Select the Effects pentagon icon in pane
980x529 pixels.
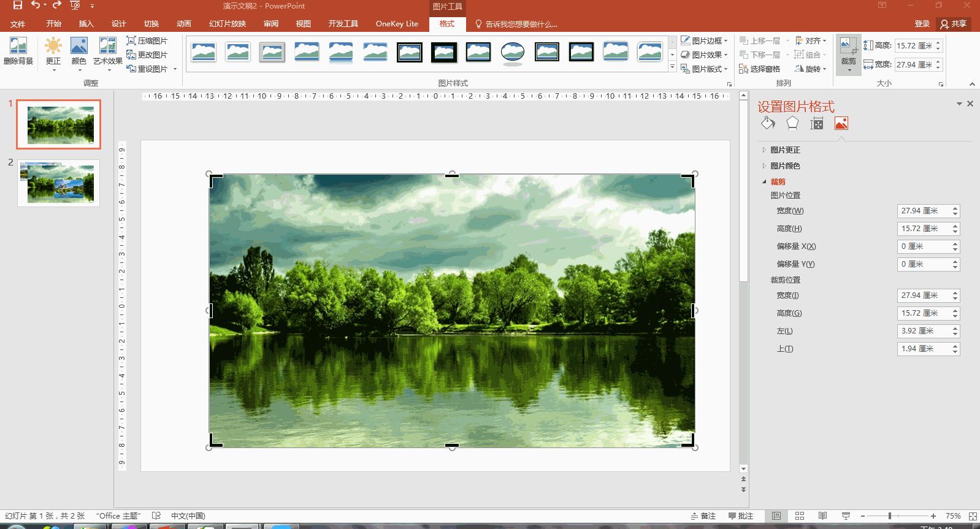[x=792, y=124]
